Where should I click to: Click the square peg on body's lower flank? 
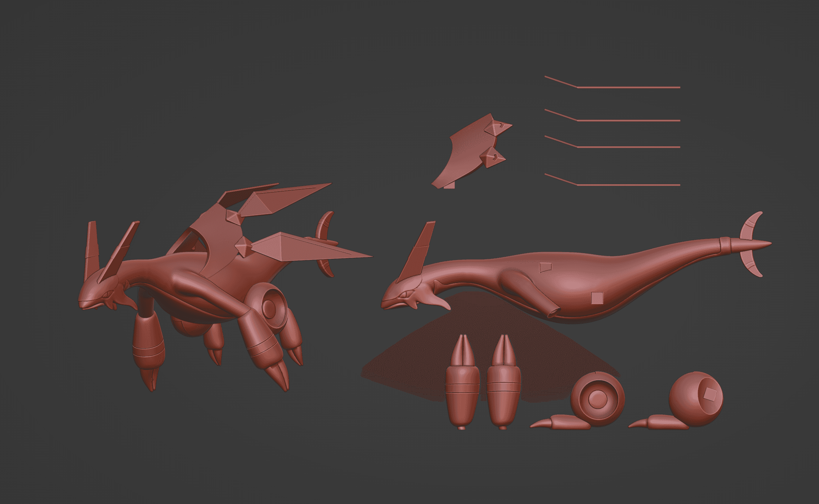[597, 298]
